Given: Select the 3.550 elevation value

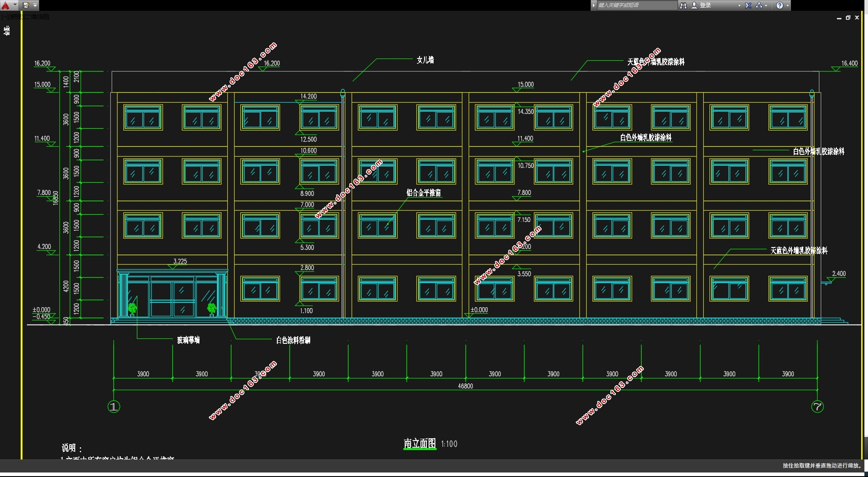Looking at the screenshot, I should tap(524, 274).
